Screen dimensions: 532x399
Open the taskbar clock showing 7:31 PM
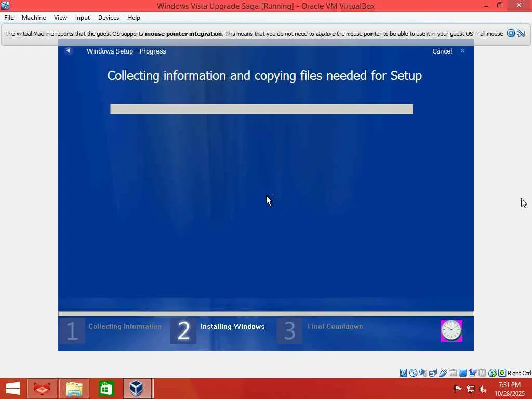[x=510, y=389]
